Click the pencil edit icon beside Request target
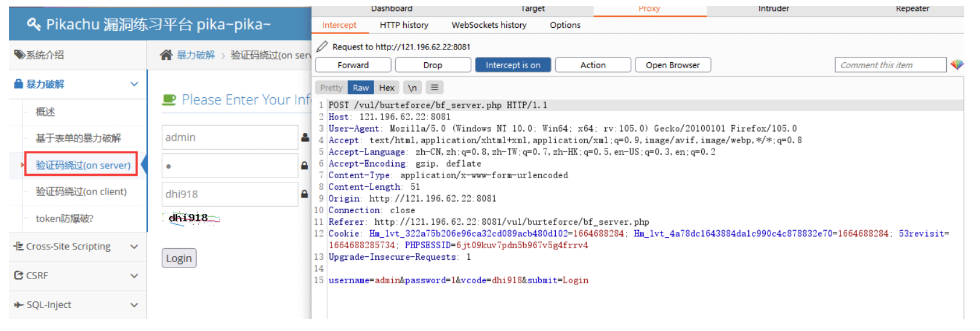This screenshot has height=331, width=980. 322,47
